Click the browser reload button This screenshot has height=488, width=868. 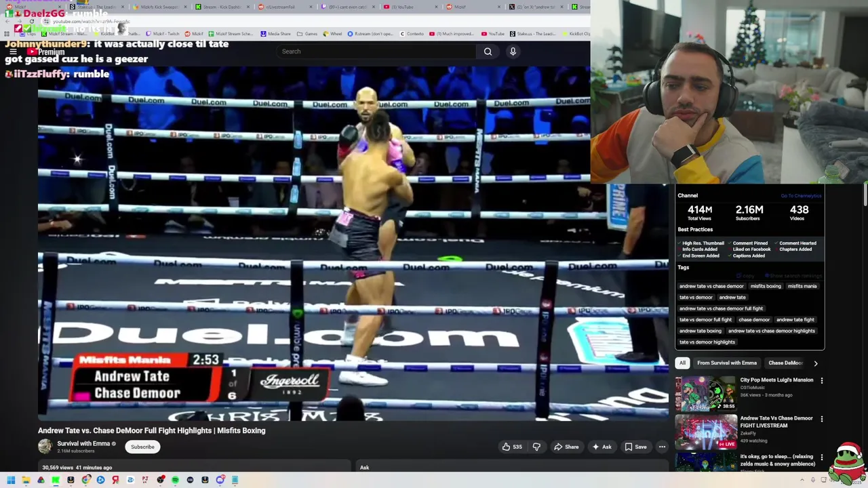pos(31,21)
